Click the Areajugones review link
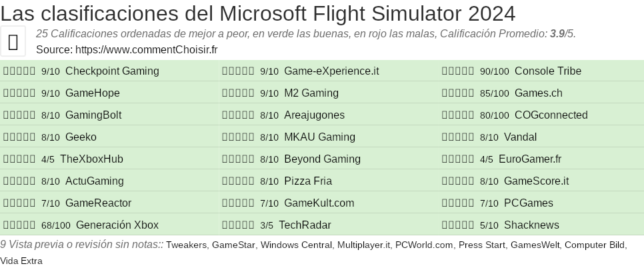This screenshot has height=268, width=644. 314,115
